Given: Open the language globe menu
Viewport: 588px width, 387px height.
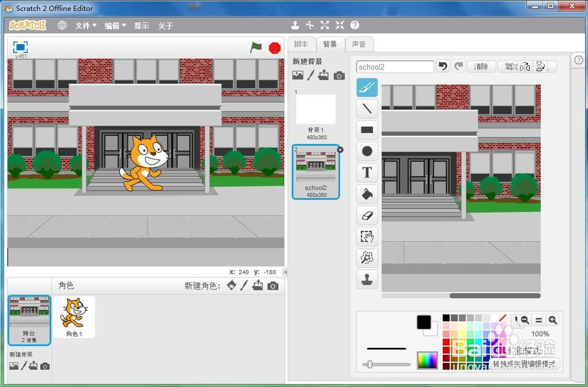Looking at the screenshot, I should (62, 25).
